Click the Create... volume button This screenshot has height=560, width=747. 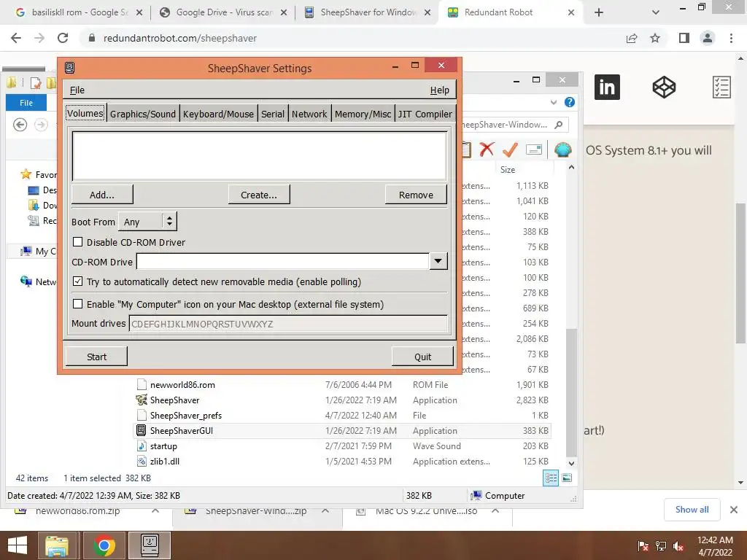click(259, 195)
